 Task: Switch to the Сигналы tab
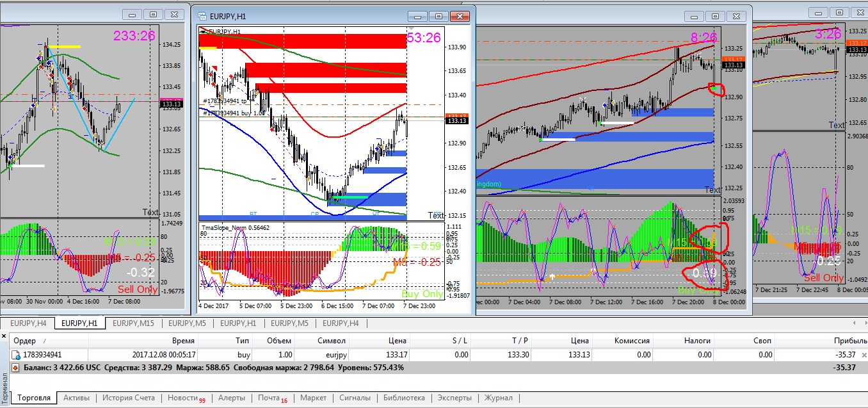coord(355,398)
